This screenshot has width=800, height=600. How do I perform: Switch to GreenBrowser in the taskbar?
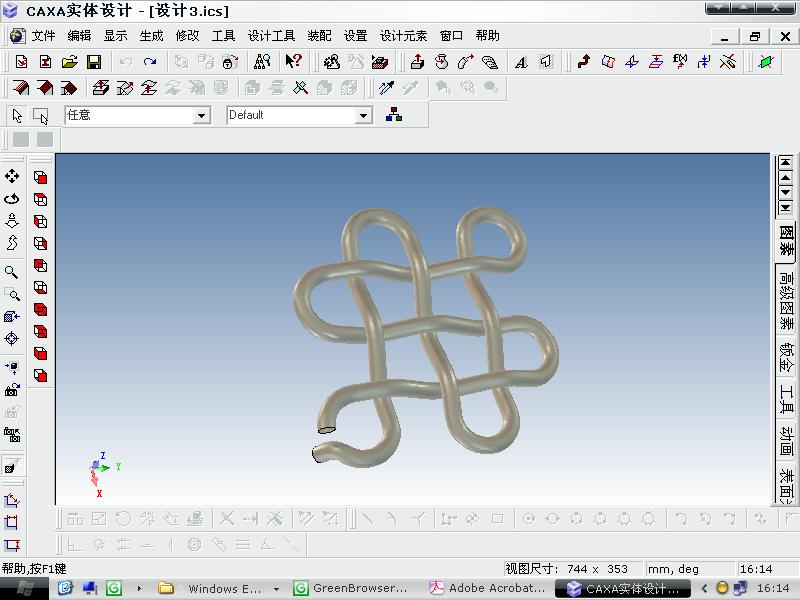tap(351, 588)
